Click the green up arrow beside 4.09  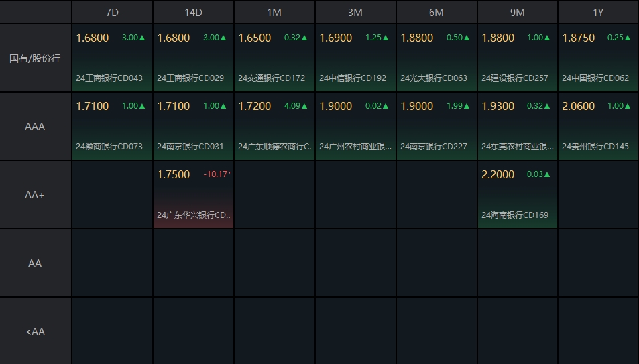click(x=305, y=106)
